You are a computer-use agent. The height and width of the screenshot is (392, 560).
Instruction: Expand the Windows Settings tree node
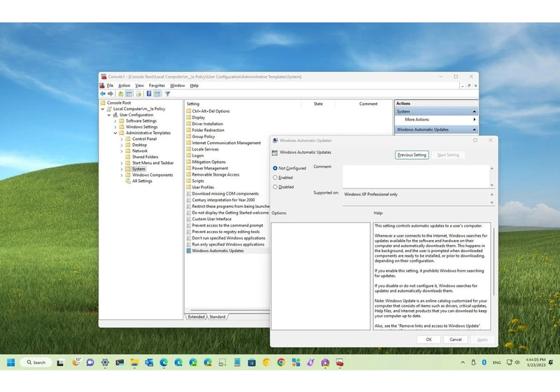point(115,127)
